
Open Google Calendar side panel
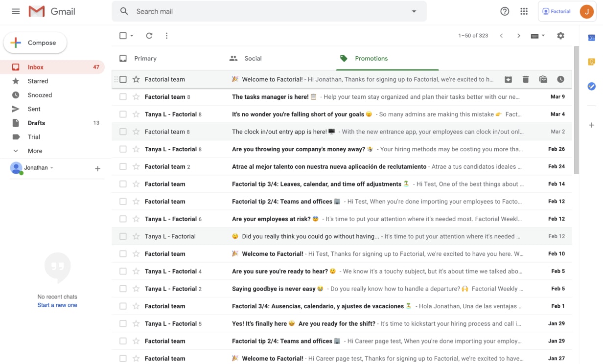coord(591,38)
